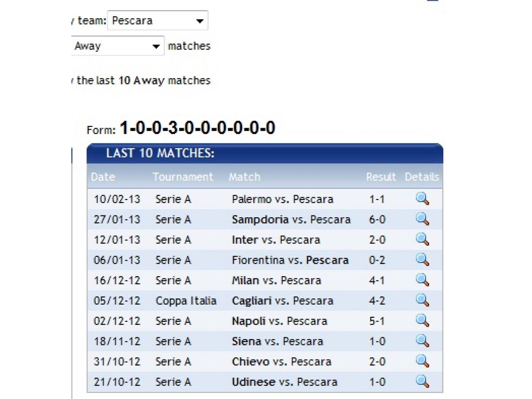Image resolution: width=532 pixels, height=399 pixels.
Task: View details of Sampdoria vs. Pescara match
Action: (x=422, y=219)
